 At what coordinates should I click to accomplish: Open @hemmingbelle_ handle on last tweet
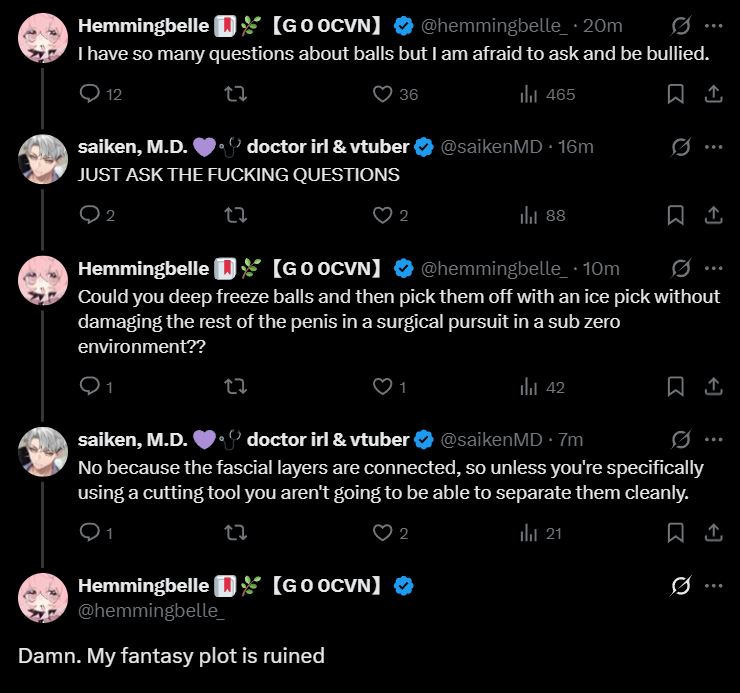pos(151,609)
